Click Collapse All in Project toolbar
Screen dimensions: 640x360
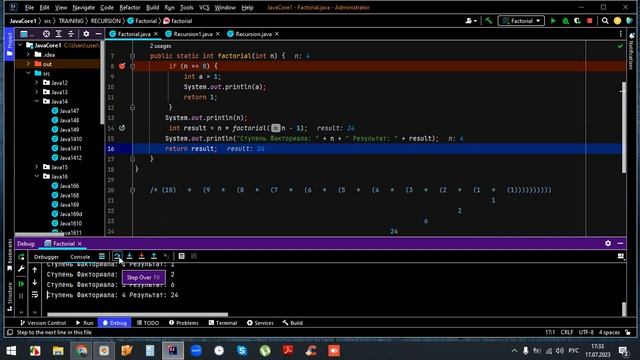(71, 34)
